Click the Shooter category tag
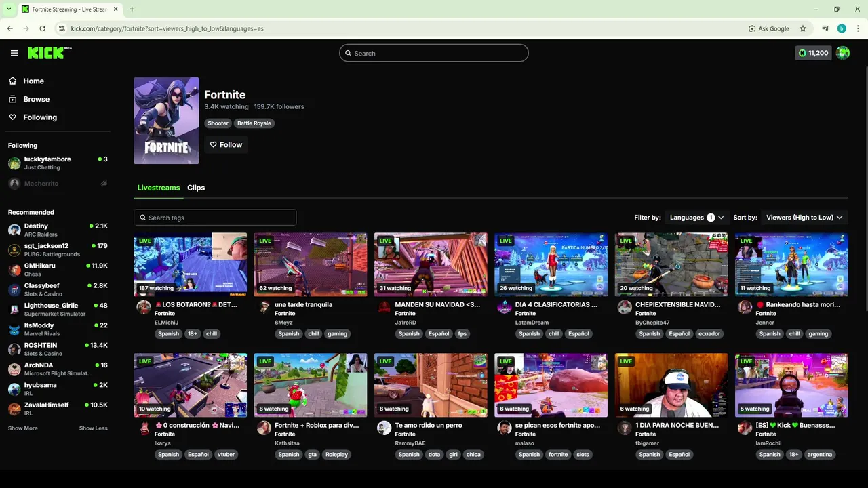 tap(218, 123)
